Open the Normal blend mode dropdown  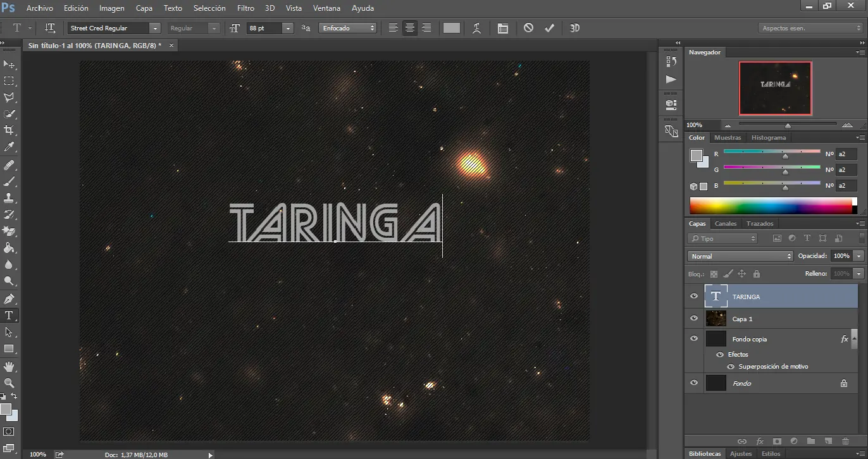pos(740,256)
